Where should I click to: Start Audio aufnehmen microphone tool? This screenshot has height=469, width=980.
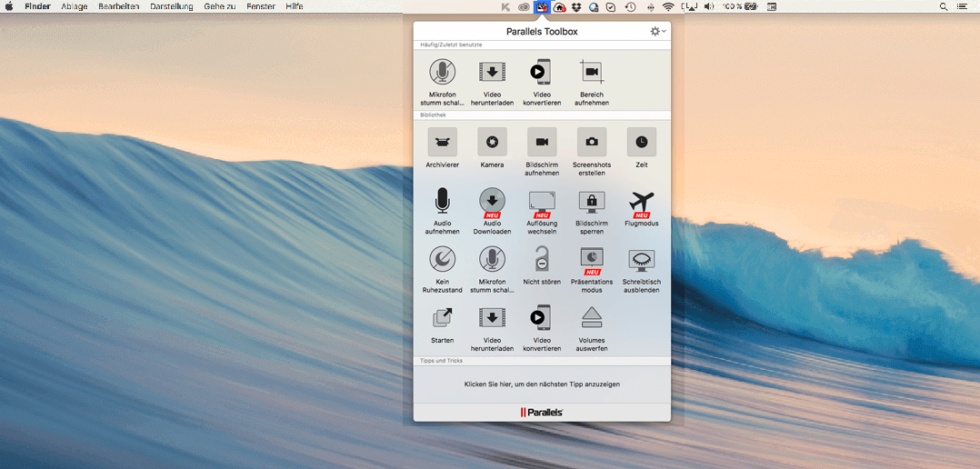(442, 201)
